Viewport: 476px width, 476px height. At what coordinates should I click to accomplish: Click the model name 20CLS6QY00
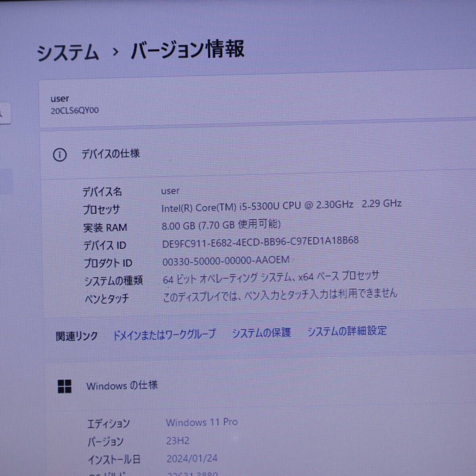[75, 111]
